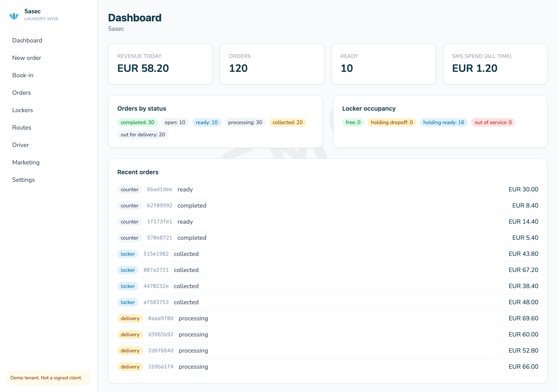Click the 'Locker occupancy' heading
Viewport: 558px width, 392px height.
tap(369, 109)
